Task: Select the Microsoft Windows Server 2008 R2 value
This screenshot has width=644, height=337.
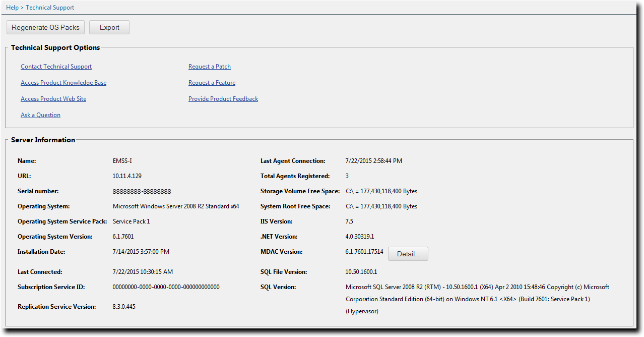Action: pyautogui.click(x=176, y=206)
